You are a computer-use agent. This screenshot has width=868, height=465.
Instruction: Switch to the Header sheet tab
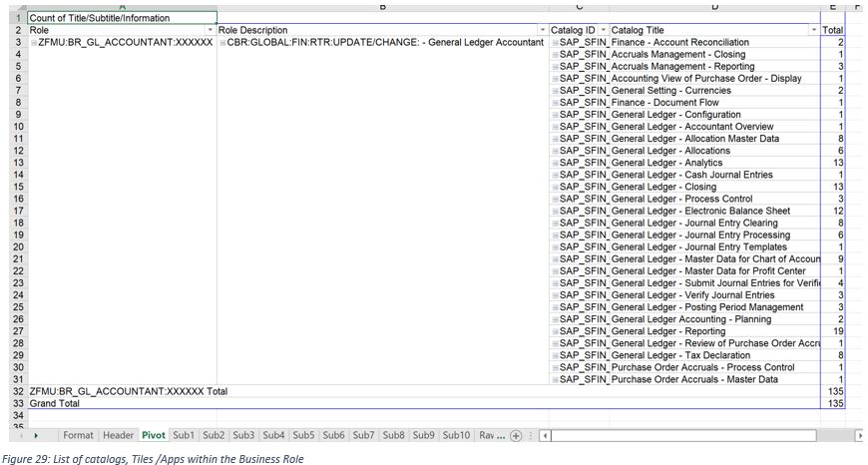pos(119,435)
